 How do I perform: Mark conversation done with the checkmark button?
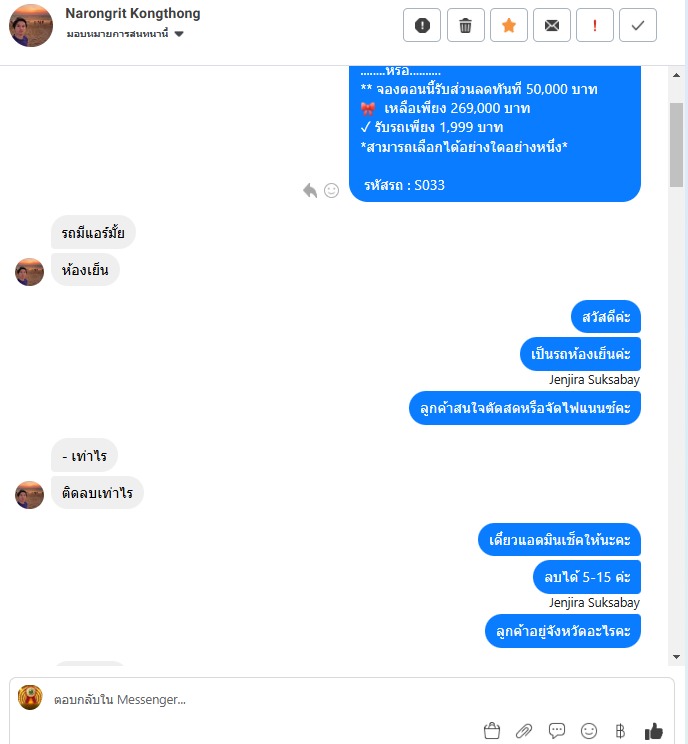pyautogui.click(x=638, y=25)
